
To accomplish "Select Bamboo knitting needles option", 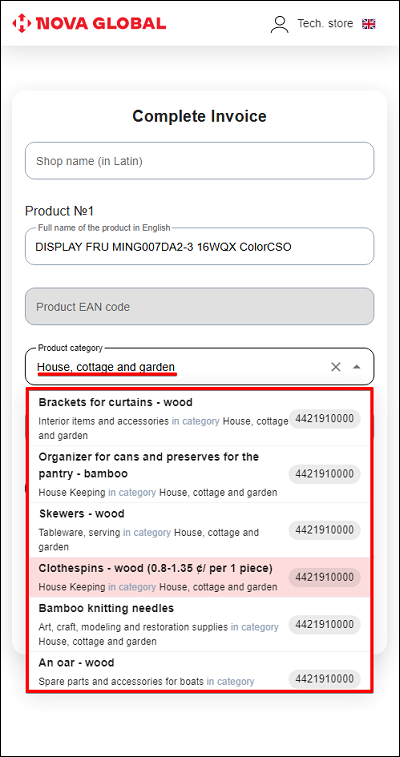I will 199,624.
